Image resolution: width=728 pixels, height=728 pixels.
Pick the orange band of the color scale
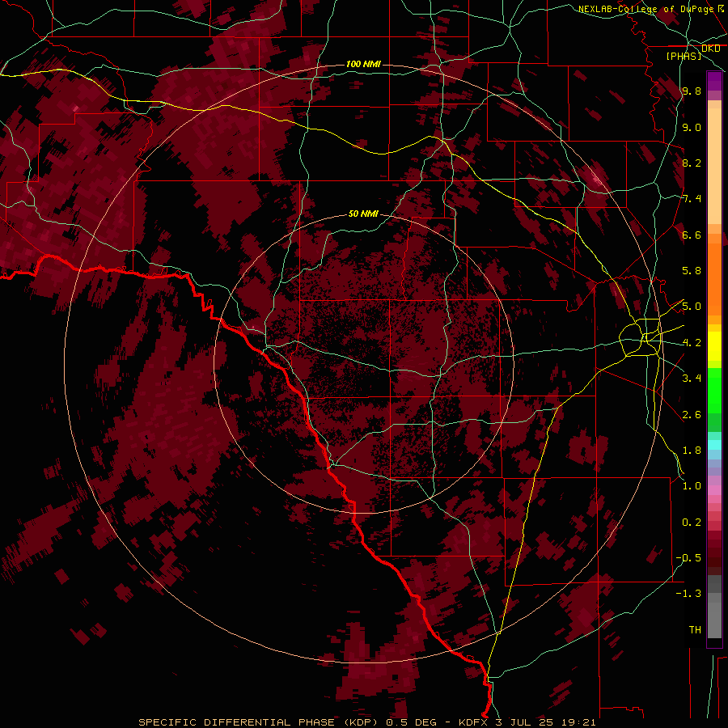pos(714,280)
